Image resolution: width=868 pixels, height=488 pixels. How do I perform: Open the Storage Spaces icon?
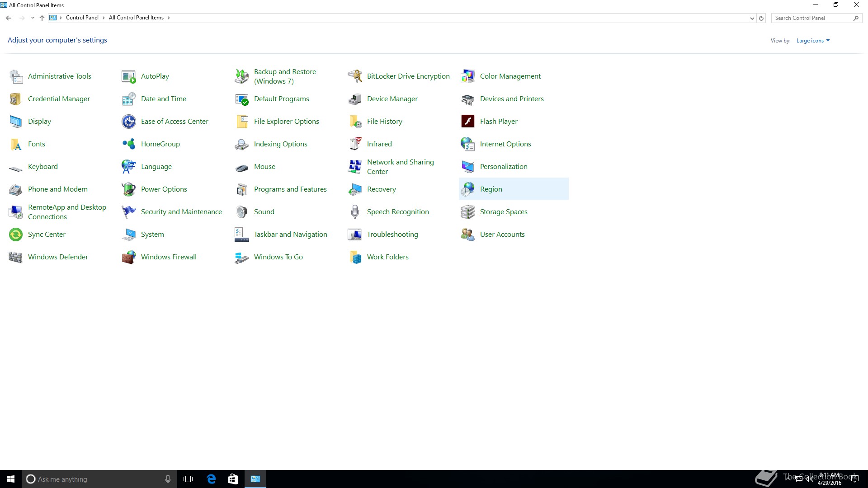pyautogui.click(x=468, y=212)
